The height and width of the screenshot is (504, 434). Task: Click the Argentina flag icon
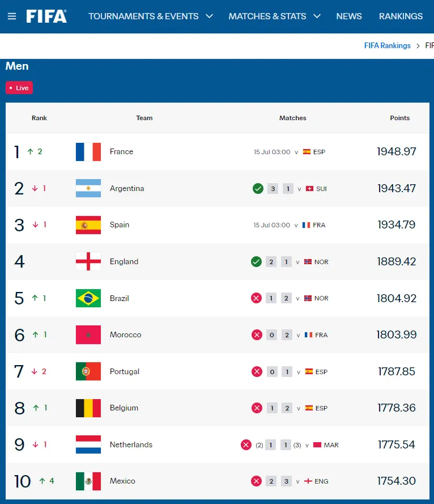pyautogui.click(x=88, y=188)
